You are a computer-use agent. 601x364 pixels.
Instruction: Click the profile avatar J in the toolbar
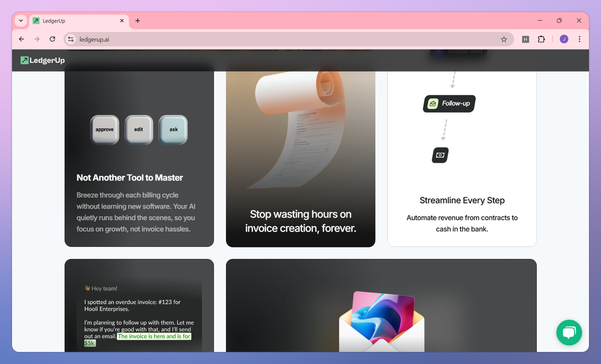[563, 39]
